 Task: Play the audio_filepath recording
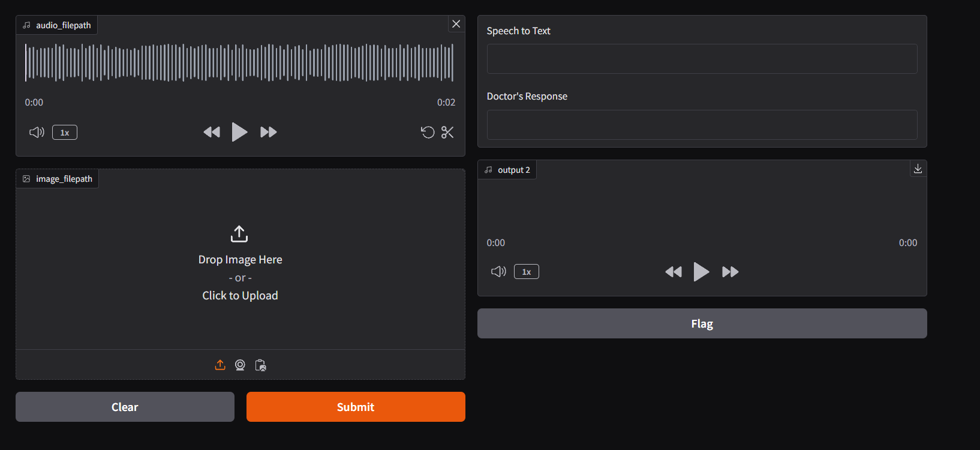point(239,132)
